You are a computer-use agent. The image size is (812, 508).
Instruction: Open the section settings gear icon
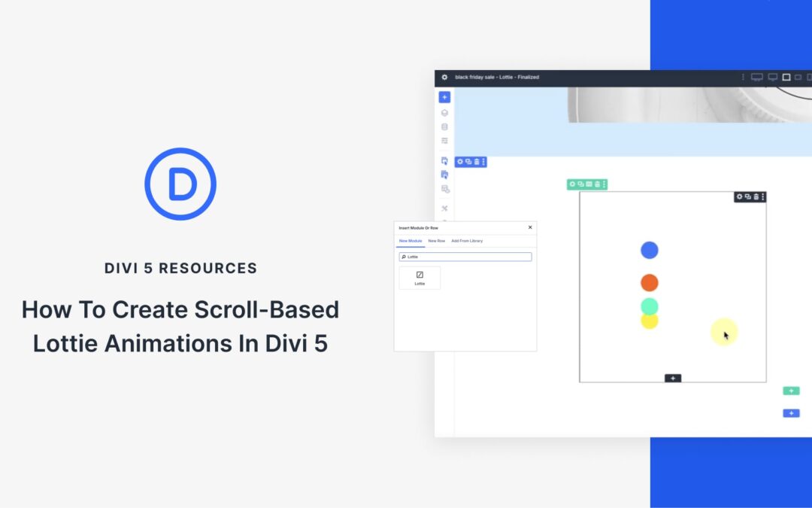pos(459,161)
